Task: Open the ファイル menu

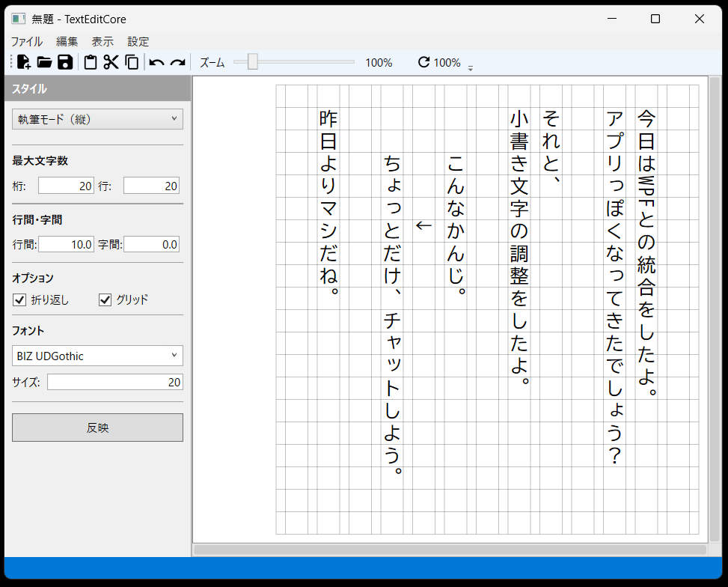Action: coord(26,42)
